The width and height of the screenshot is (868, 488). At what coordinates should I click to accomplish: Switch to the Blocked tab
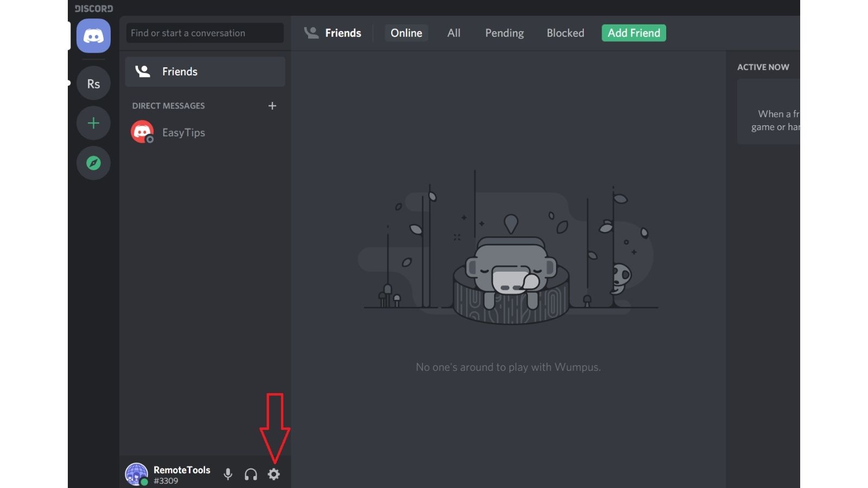pos(565,33)
